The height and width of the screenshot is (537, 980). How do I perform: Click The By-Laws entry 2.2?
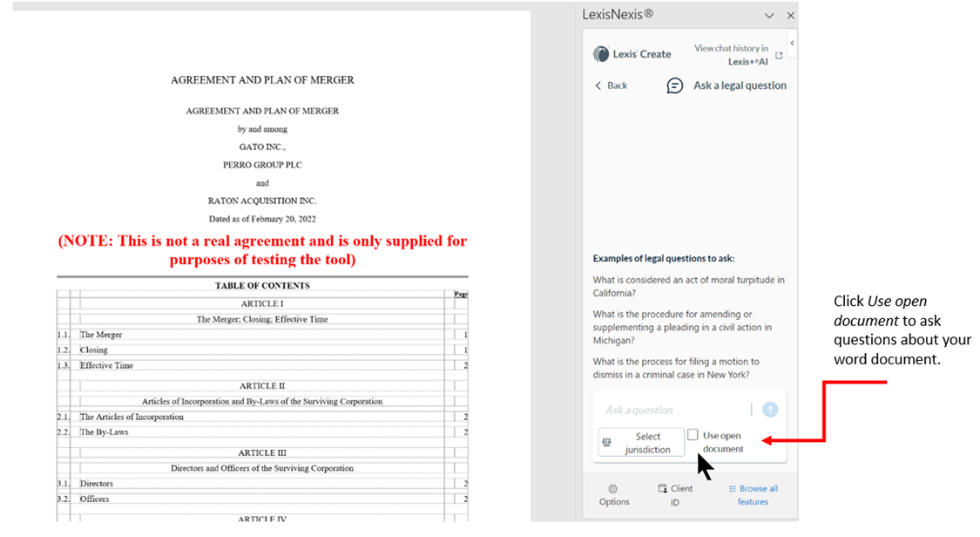click(x=104, y=432)
